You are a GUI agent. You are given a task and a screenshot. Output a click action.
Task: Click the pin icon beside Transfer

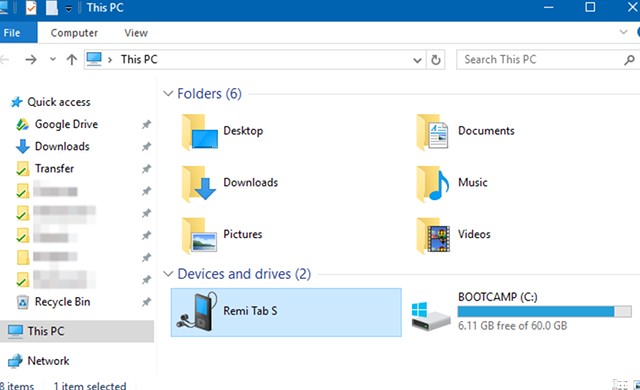(x=146, y=169)
